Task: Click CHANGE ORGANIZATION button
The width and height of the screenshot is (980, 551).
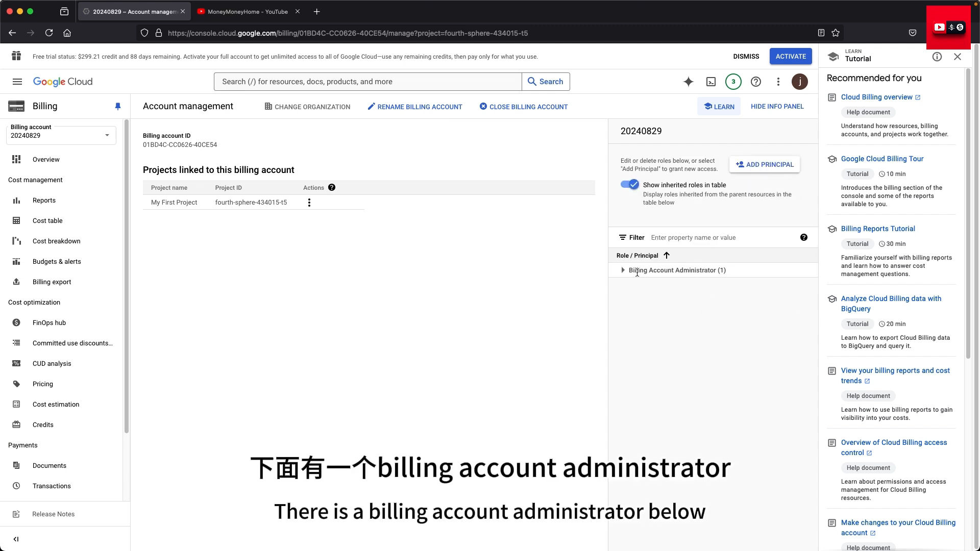Action: (307, 107)
